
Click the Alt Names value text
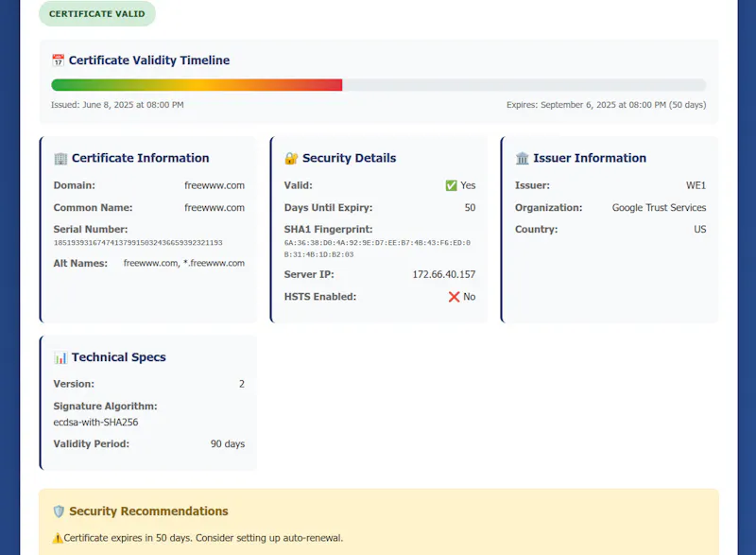point(183,263)
